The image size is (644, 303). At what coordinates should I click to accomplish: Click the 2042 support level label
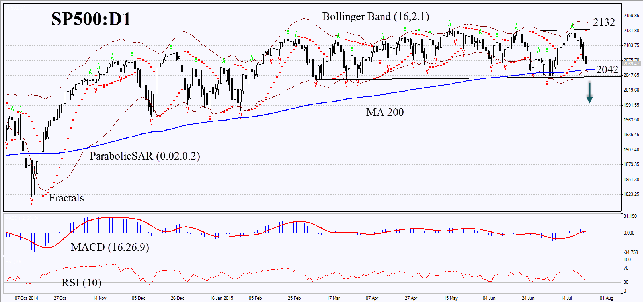[607, 70]
